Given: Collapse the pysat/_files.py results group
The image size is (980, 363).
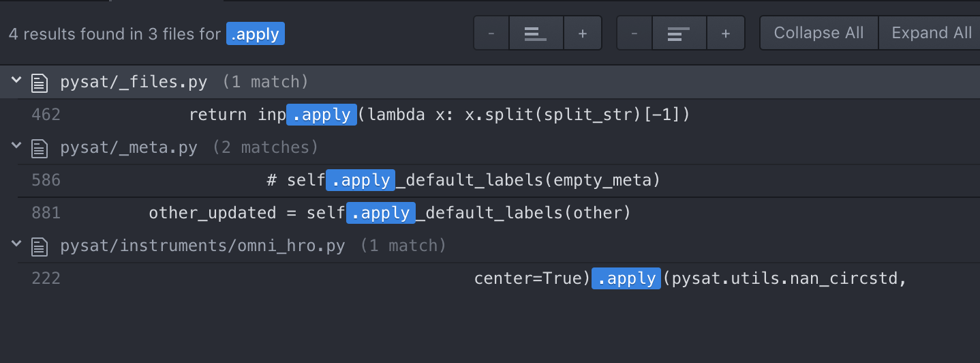Looking at the screenshot, I should (x=16, y=83).
